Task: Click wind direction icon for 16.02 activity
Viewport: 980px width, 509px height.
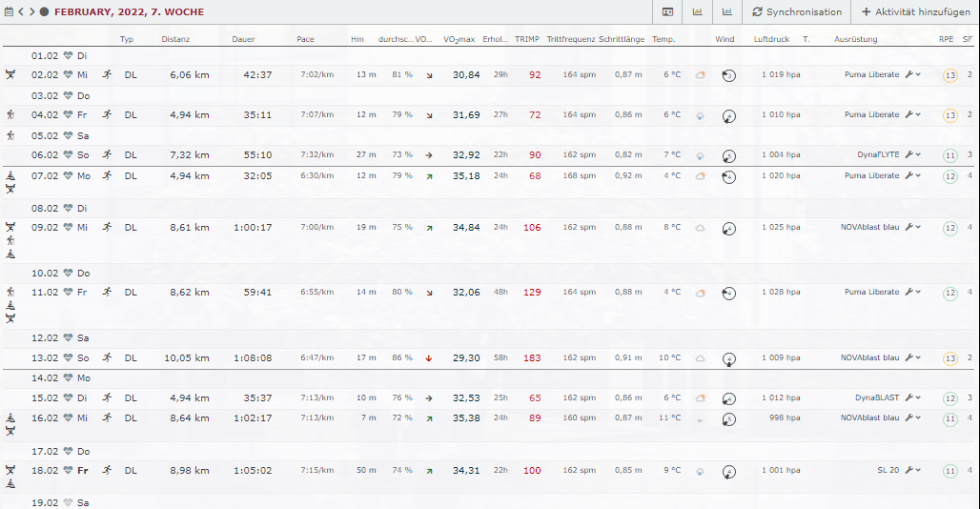Action: (728, 418)
